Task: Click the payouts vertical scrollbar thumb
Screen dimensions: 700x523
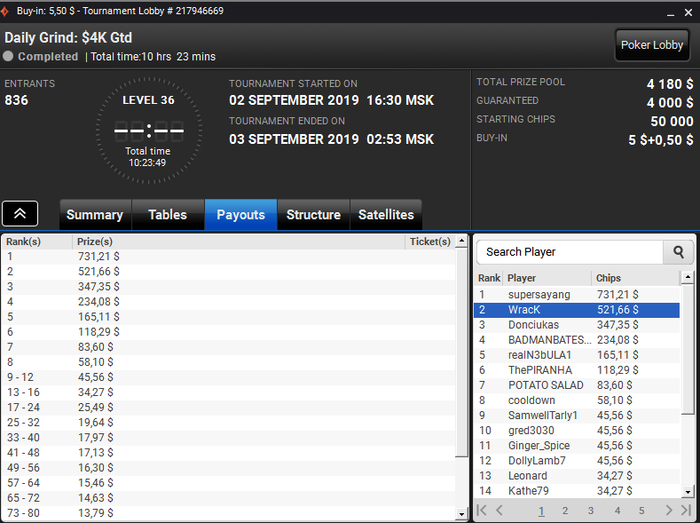Action: pyautogui.click(x=462, y=353)
